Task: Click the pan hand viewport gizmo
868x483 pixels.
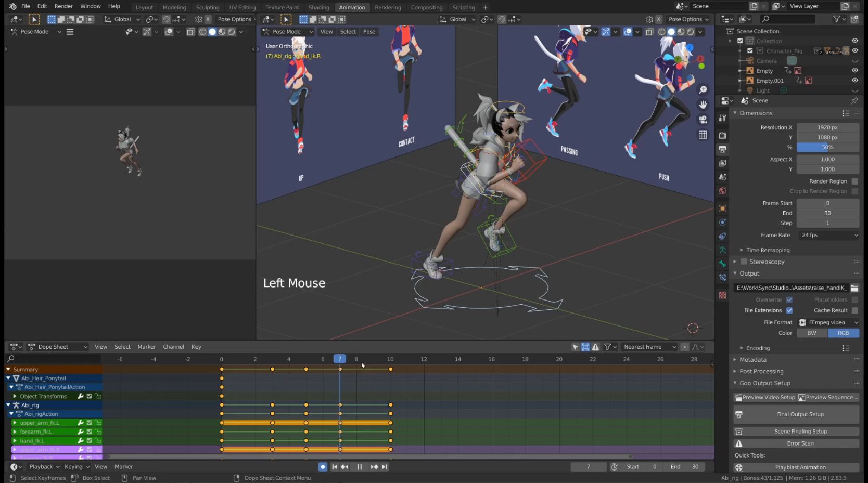Action: coord(703,105)
